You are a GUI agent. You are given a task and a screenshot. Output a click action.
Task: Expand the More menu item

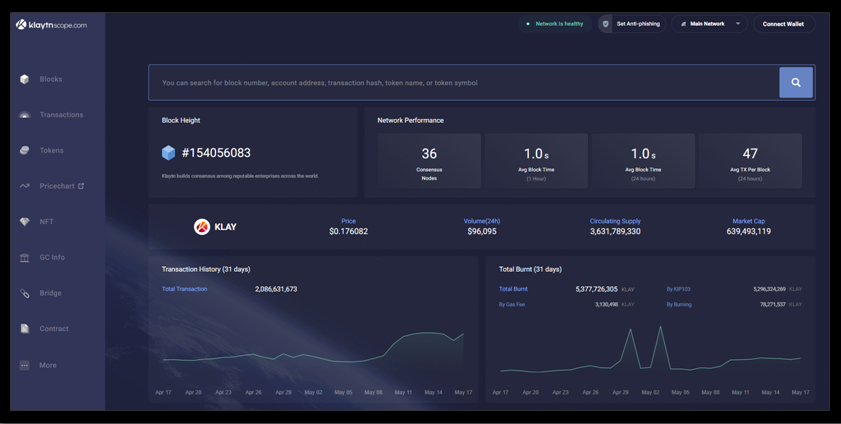click(48, 365)
